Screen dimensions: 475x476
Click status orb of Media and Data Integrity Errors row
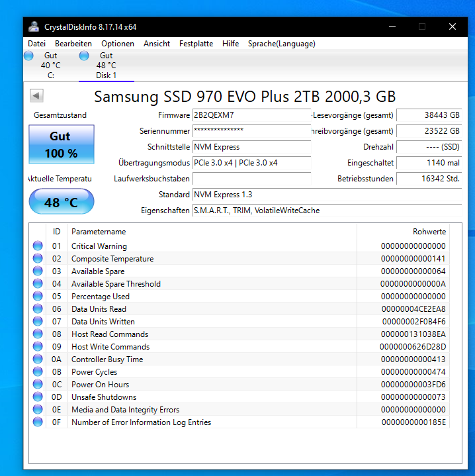coord(38,410)
